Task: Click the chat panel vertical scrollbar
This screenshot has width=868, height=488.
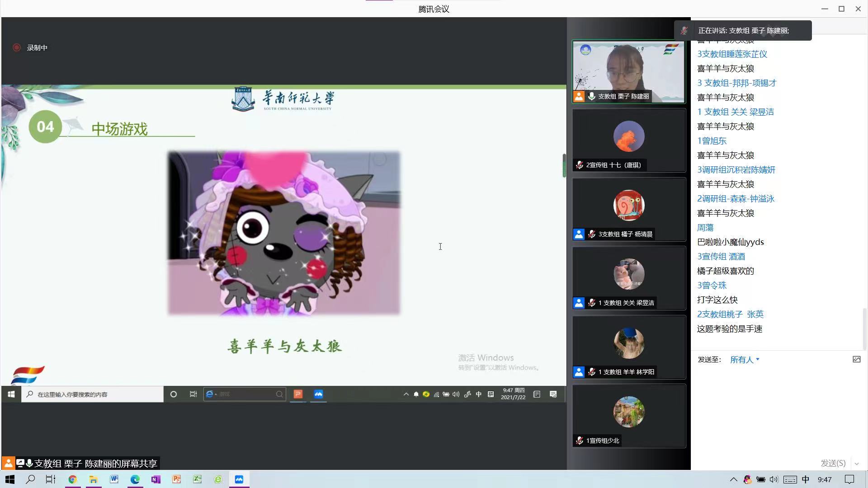Action: (864, 329)
